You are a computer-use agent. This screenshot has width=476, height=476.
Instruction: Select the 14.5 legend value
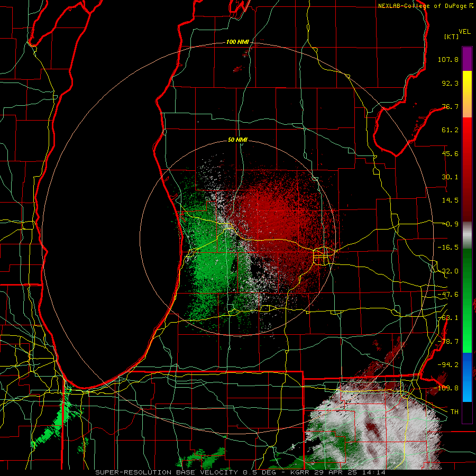tap(450, 200)
